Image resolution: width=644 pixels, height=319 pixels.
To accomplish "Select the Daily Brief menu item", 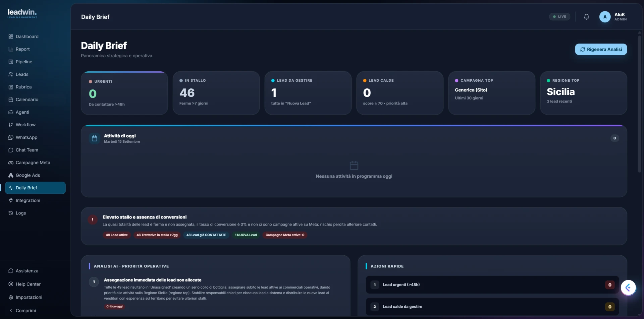I will [35, 188].
